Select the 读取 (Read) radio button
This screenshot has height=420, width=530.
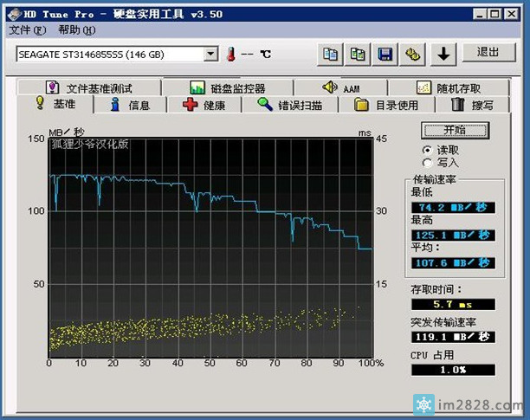tap(427, 150)
